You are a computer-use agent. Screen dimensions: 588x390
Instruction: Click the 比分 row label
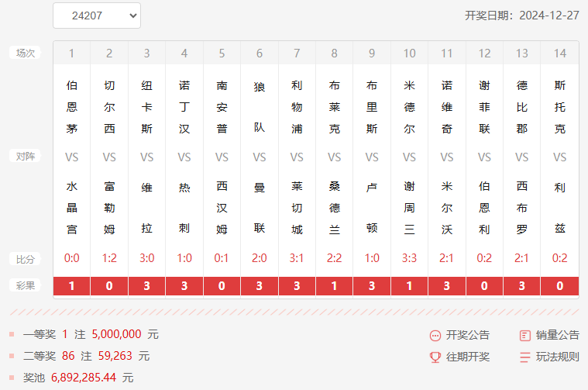click(x=25, y=259)
